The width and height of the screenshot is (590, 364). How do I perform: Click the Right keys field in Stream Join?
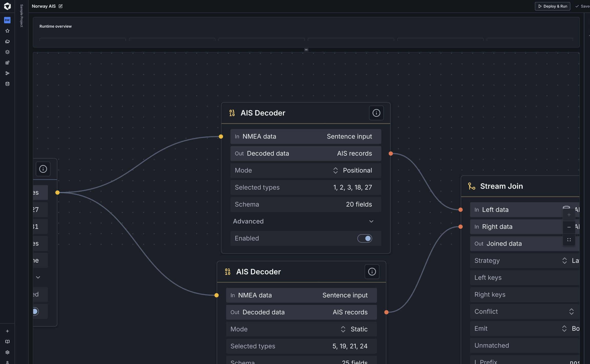point(525,294)
